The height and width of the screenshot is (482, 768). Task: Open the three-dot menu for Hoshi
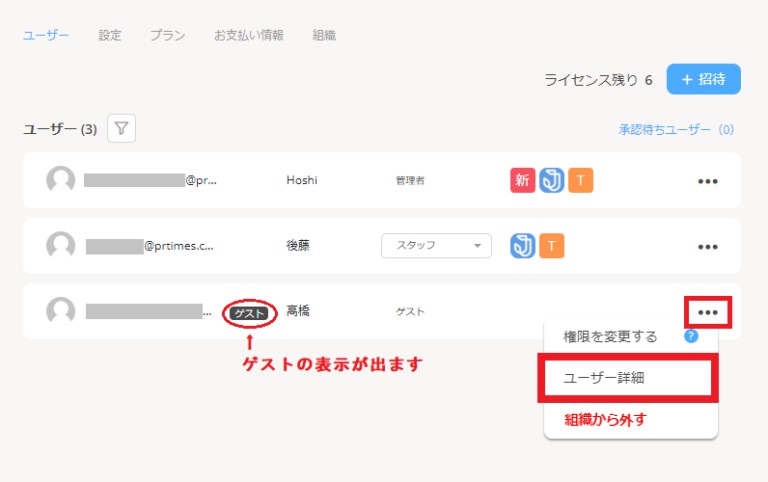tap(708, 182)
